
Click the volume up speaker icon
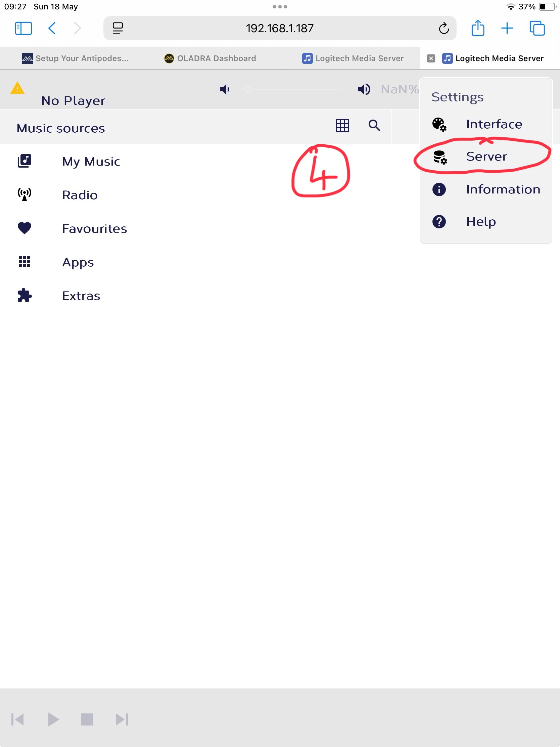click(x=364, y=89)
